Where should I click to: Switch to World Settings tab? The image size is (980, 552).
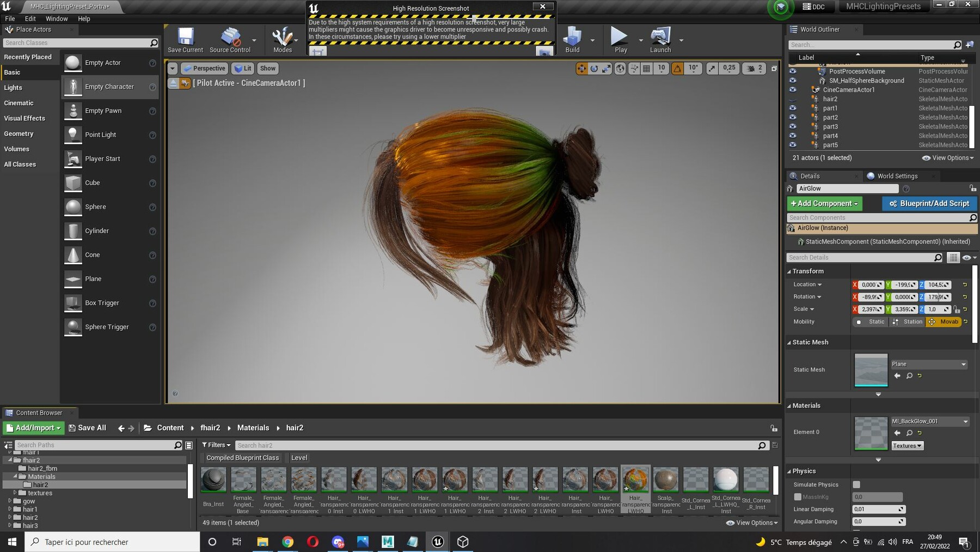[x=897, y=176]
